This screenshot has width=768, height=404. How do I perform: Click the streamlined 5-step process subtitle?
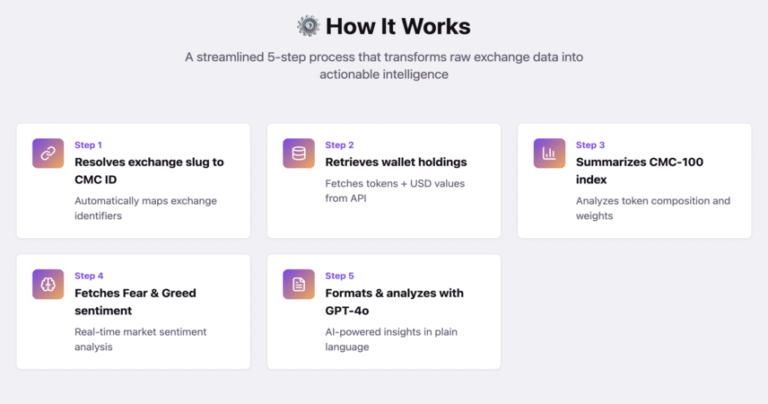384,66
